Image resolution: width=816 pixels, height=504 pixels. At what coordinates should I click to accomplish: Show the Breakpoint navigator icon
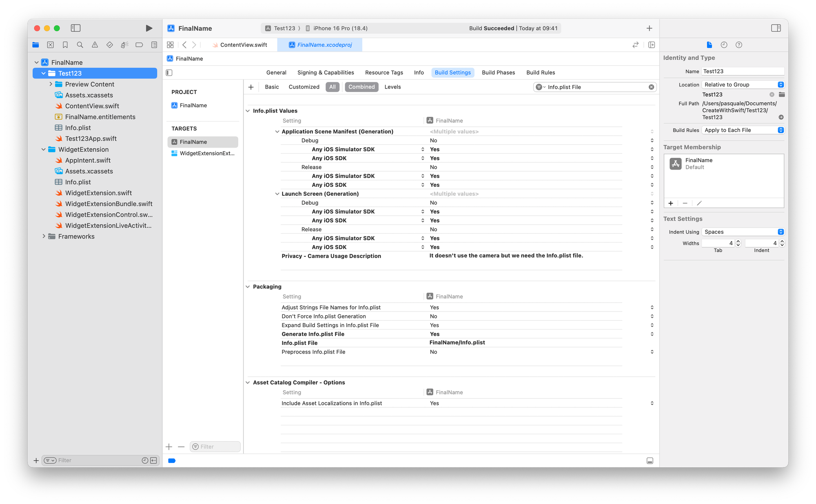coord(139,45)
